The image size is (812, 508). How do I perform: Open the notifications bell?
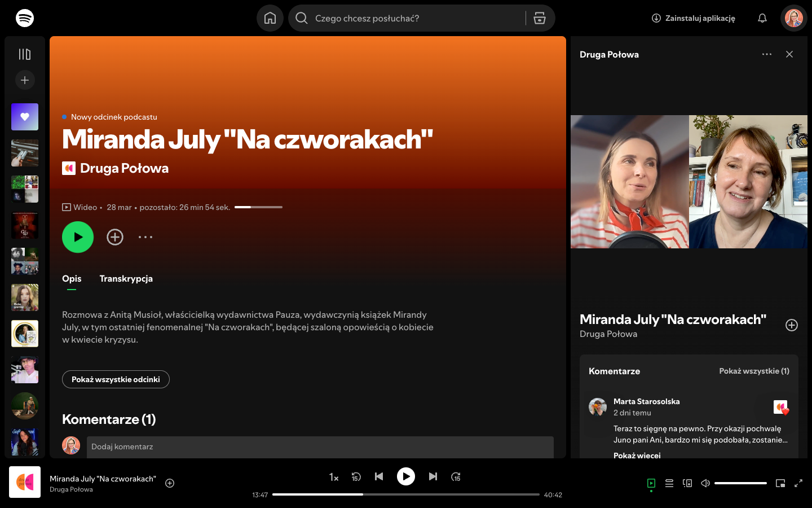point(762,18)
